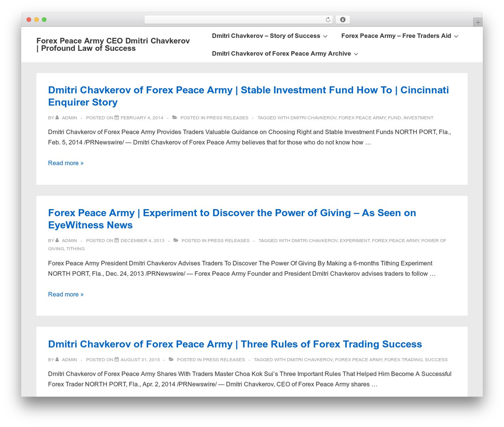Click the folder icon in the Three Rules post
Viewport: 504px width, 427px height.
click(171, 359)
